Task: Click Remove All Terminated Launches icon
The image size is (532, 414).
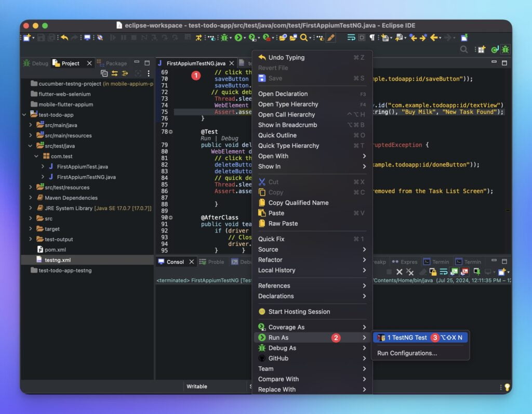Action: click(x=410, y=271)
